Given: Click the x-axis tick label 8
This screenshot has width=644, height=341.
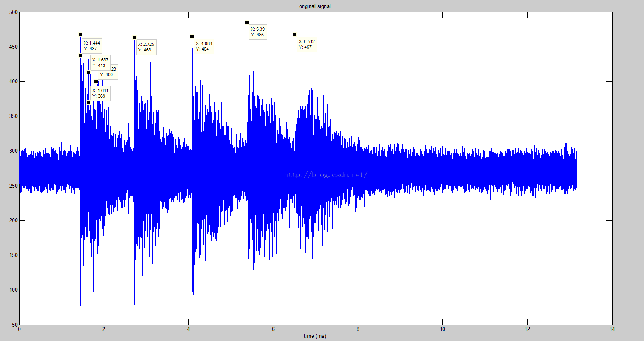Looking at the screenshot, I should (x=358, y=329).
